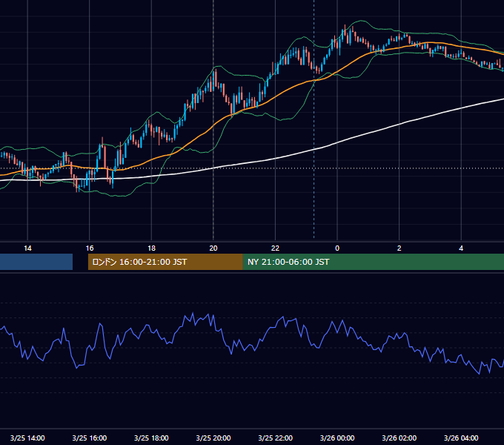The width and height of the screenshot is (504, 445).
Task: Click the 3/25 14:00 date label
Action: [x=27, y=438]
